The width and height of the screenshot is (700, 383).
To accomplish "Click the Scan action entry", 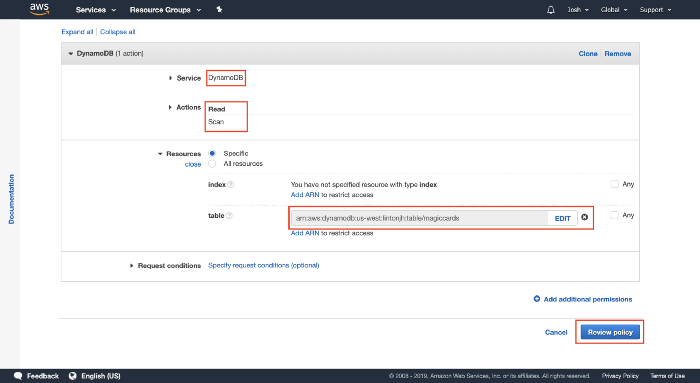I will click(x=216, y=121).
